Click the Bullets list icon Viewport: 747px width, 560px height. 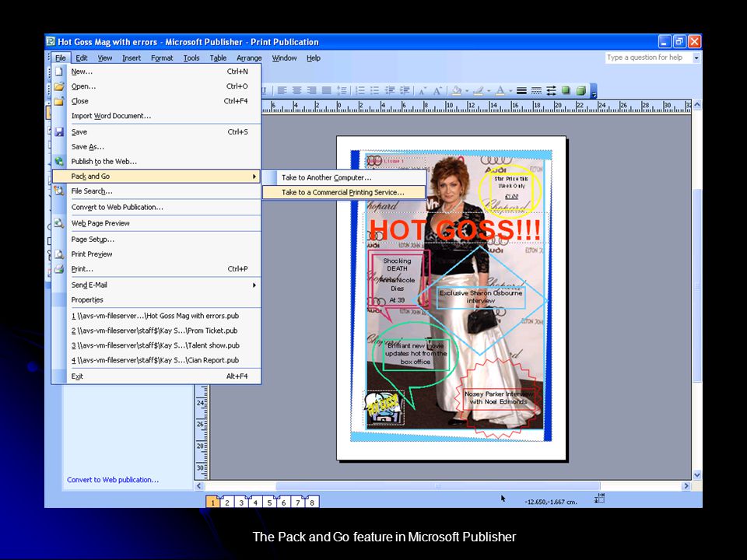[x=375, y=90]
